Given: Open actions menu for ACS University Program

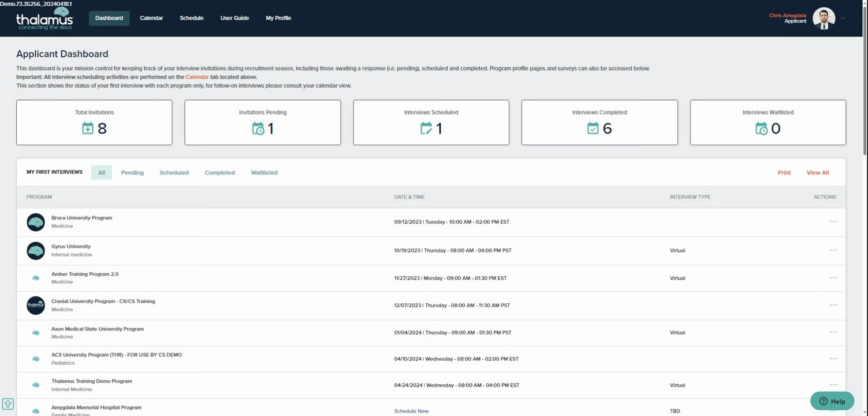Looking at the screenshot, I should tap(833, 358).
